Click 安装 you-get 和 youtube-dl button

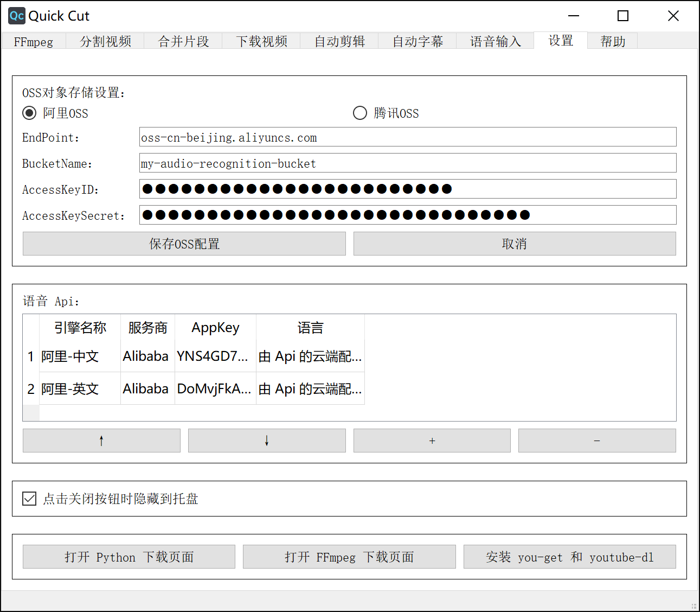(x=570, y=557)
